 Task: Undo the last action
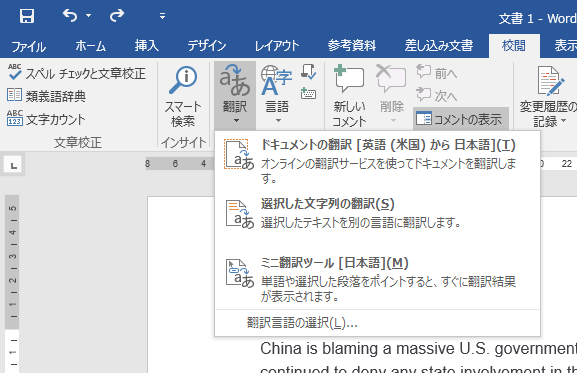click(x=70, y=16)
